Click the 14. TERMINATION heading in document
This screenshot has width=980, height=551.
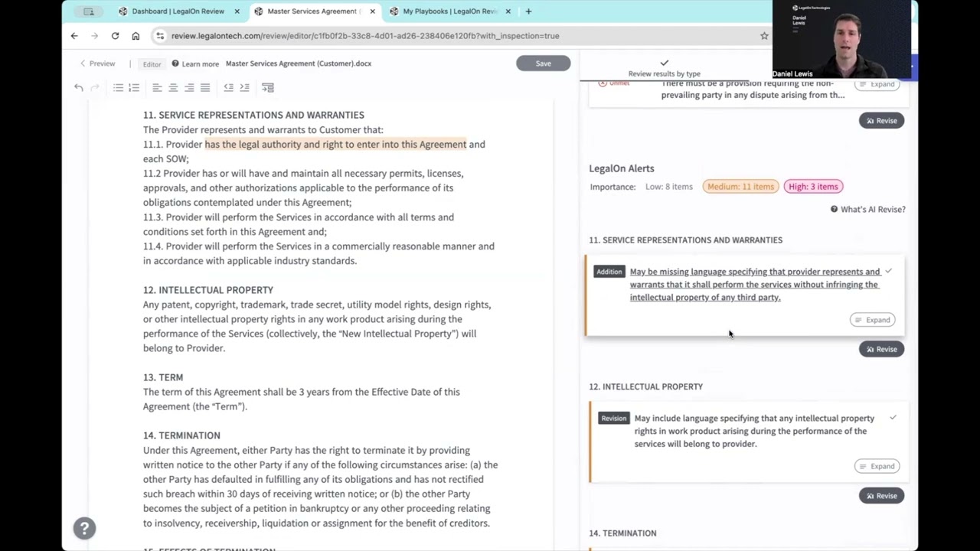[181, 435]
